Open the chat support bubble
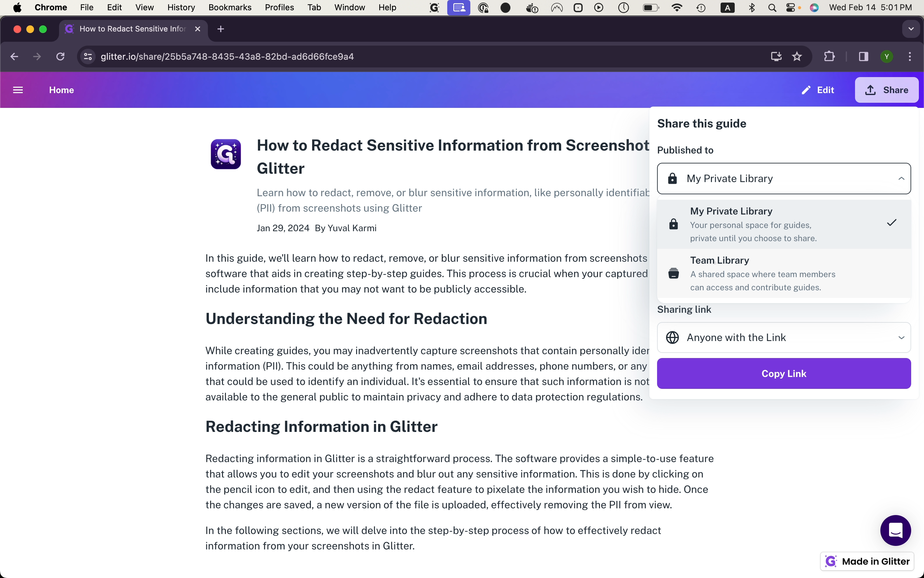 click(x=895, y=530)
